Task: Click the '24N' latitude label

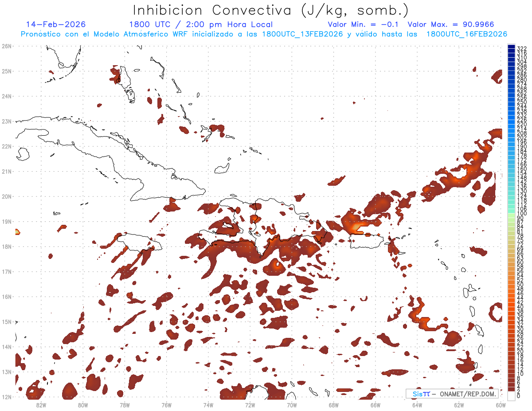Action: coord(7,96)
